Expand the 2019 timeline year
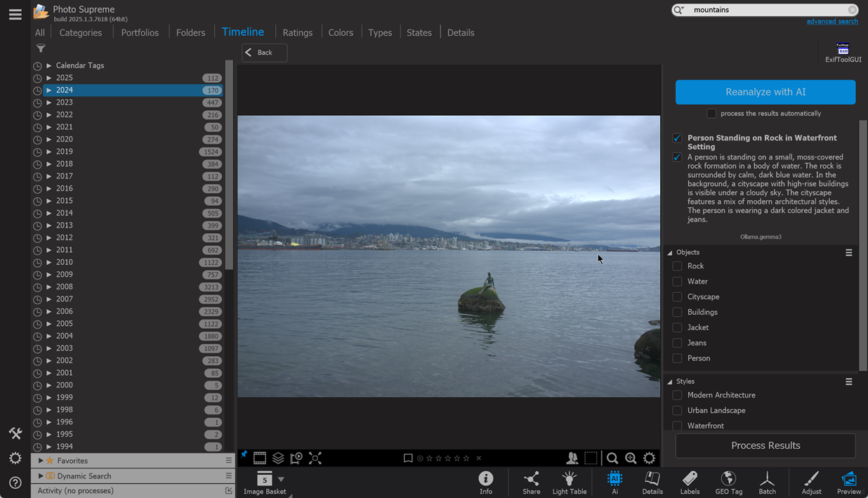This screenshot has width=868, height=498. point(48,152)
